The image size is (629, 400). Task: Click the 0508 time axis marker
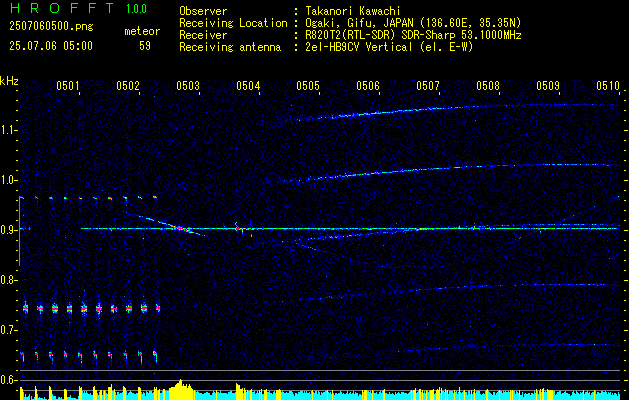[x=488, y=85]
